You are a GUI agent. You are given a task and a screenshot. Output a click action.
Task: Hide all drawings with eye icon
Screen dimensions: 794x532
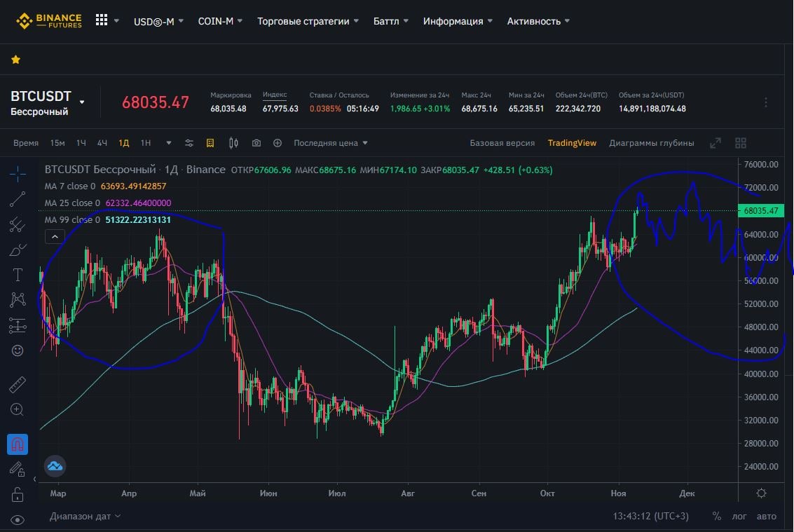tap(18, 520)
